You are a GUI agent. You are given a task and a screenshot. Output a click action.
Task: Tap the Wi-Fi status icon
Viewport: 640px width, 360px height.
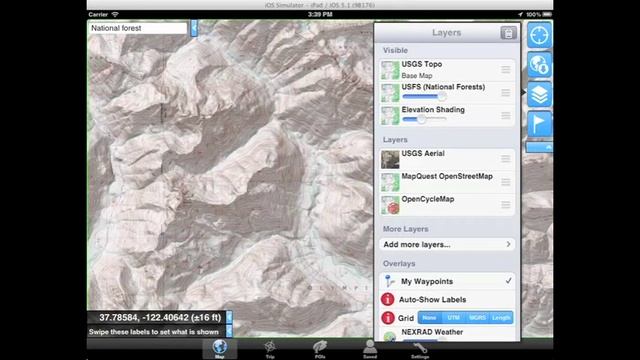click(x=115, y=14)
